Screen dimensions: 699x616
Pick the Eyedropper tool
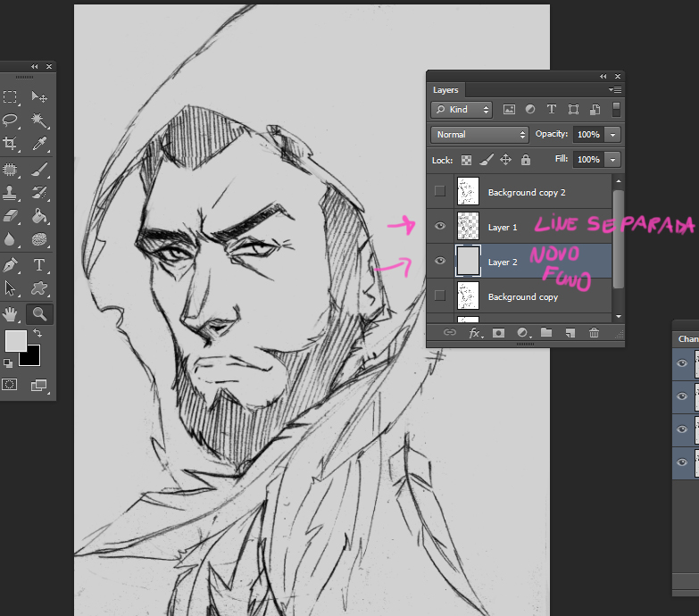(x=39, y=144)
